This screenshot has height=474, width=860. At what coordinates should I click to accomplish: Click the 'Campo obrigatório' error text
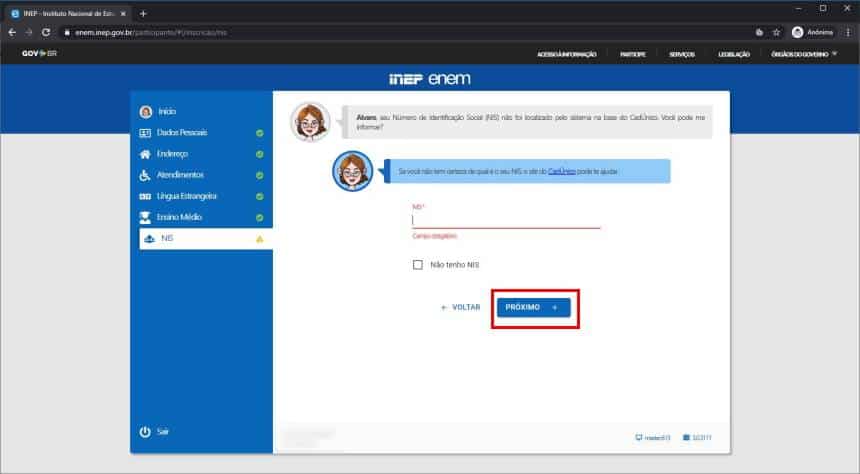434,236
